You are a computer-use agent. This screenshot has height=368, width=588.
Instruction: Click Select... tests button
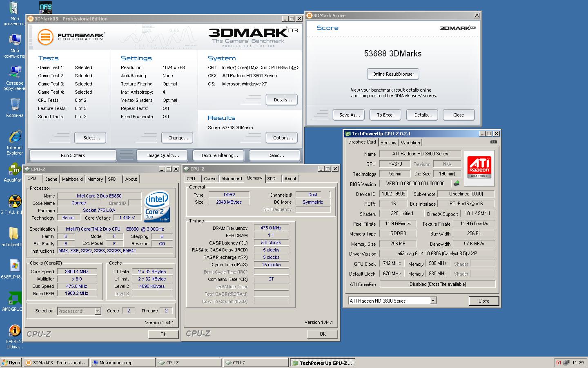coord(90,138)
